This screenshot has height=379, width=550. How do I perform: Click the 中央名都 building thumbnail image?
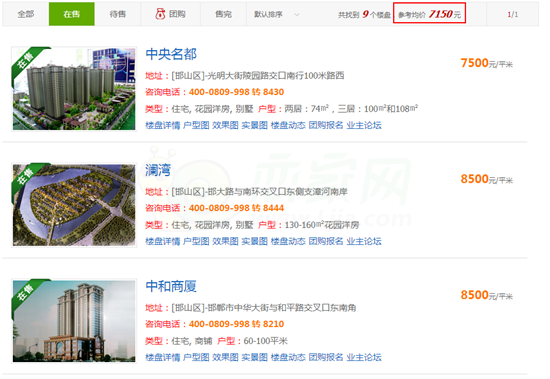point(74,89)
